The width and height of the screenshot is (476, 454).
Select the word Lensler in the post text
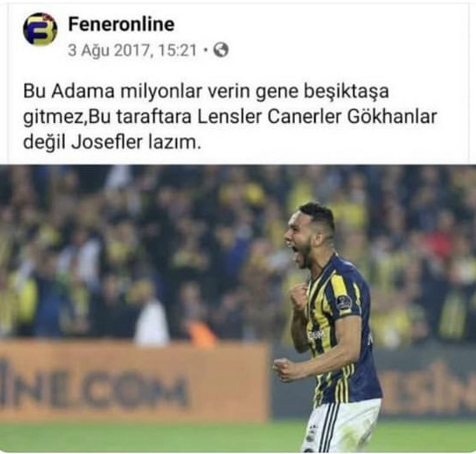tap(229, 117)
